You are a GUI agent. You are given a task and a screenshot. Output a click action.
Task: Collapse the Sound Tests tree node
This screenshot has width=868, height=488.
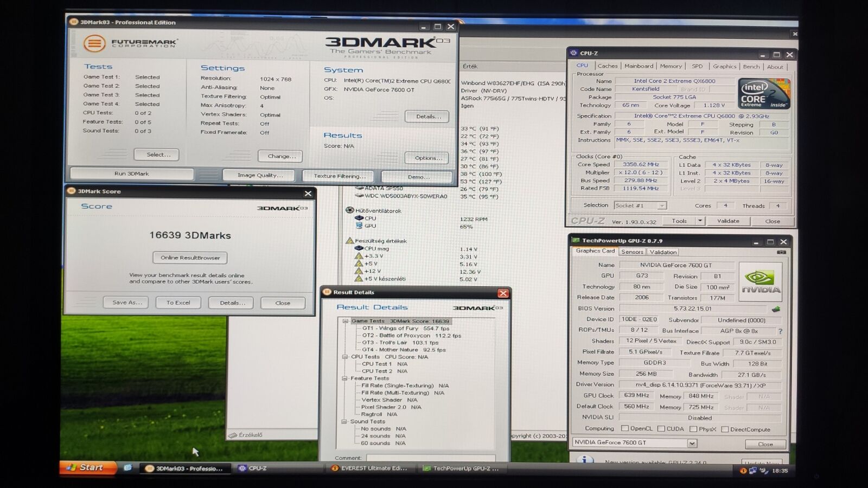[344, 421]
